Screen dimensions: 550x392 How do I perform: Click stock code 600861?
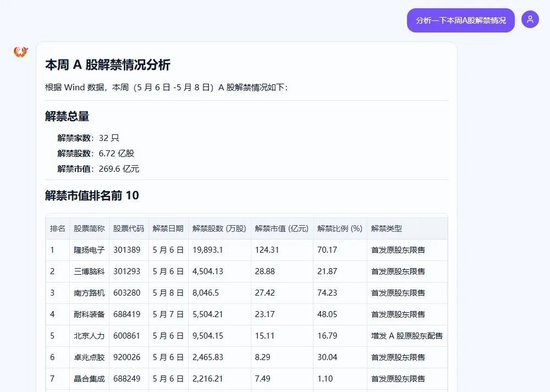pos(127,336)
